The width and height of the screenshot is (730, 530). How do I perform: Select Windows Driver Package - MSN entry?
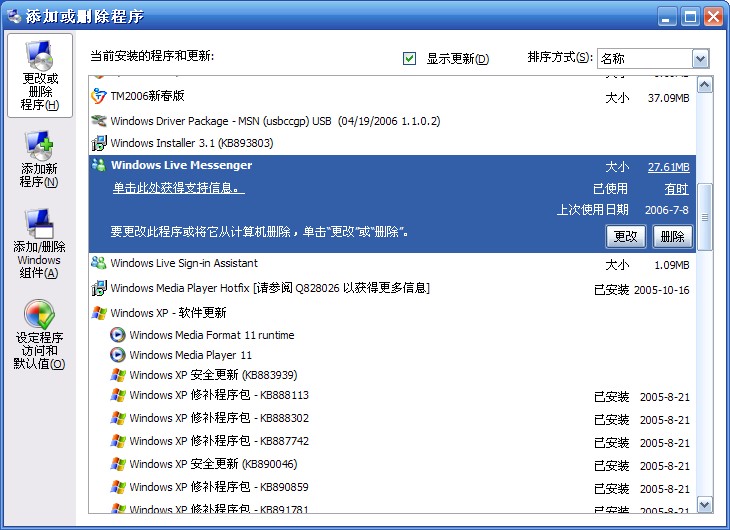coord(392,121)
